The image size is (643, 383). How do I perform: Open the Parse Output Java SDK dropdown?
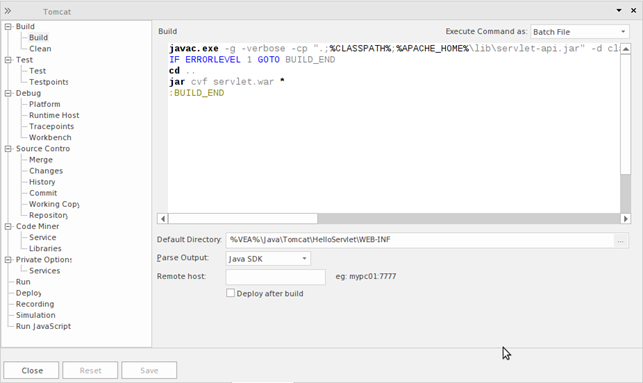[268, 259]
